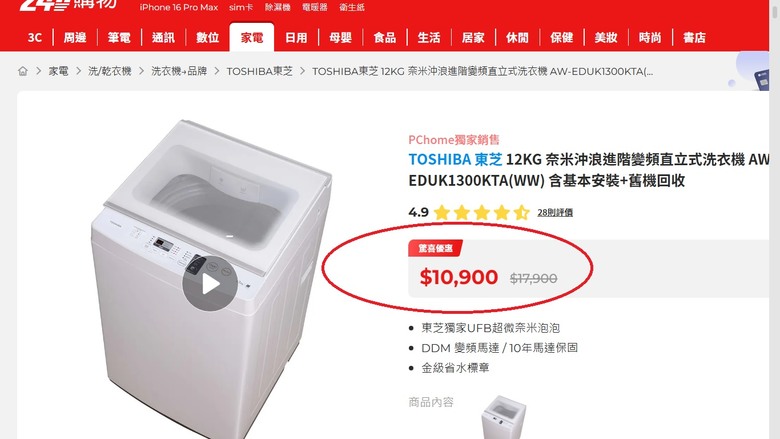This screenshot has width=780, height=439.
Task: Open the TOSHIBA 東芝 brand link
Action: coord(455,160)
